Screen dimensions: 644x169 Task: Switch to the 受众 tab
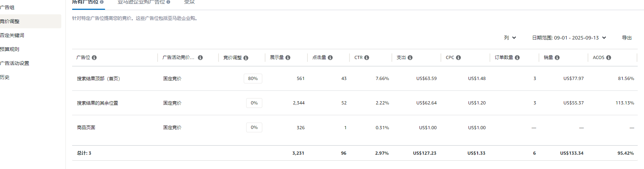[189, 2]
